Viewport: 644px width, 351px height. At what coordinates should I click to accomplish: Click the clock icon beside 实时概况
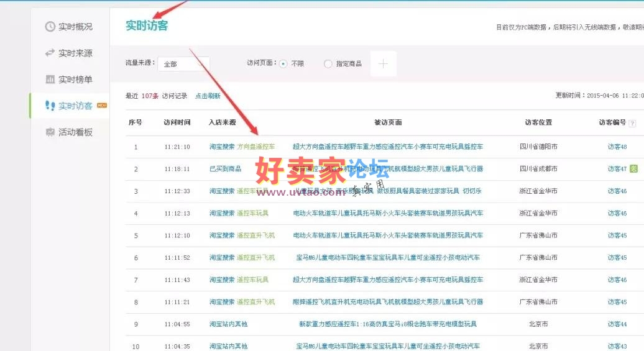(50, 27)
